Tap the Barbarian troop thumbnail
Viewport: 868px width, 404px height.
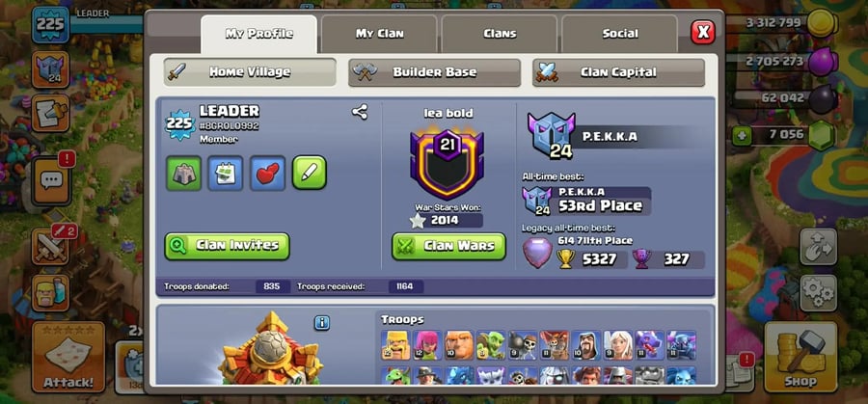(x=395, y=345)
